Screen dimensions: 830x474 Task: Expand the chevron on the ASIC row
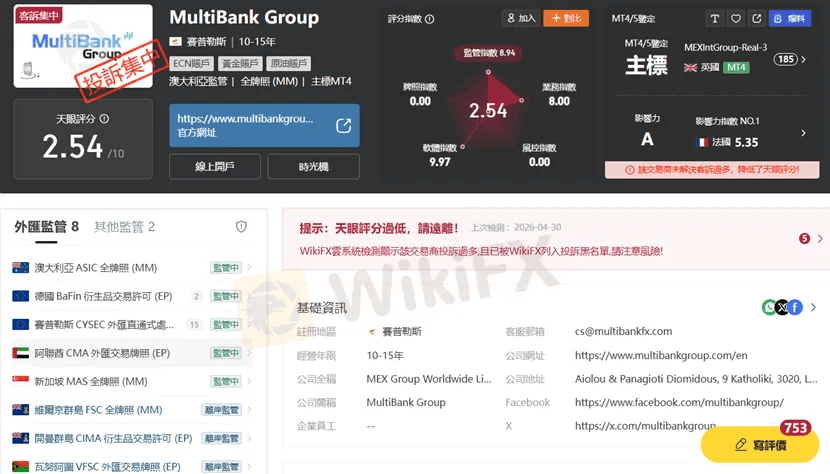[x=249, y=267]
